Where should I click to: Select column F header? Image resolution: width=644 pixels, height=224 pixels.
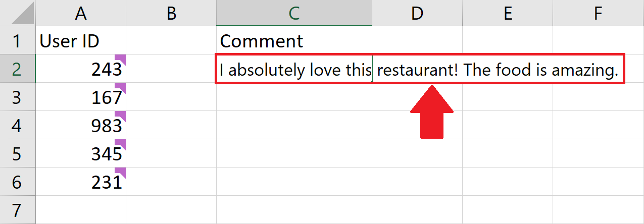click(598, 13)
